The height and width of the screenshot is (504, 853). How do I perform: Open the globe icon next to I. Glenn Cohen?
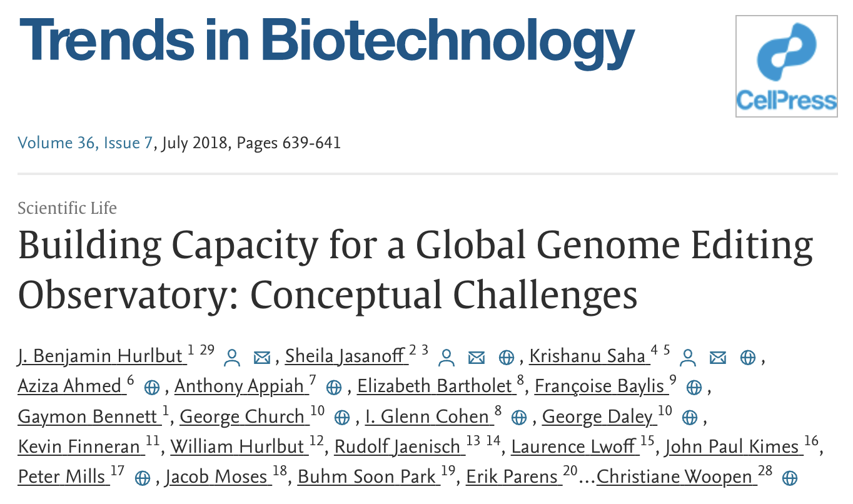518,418
